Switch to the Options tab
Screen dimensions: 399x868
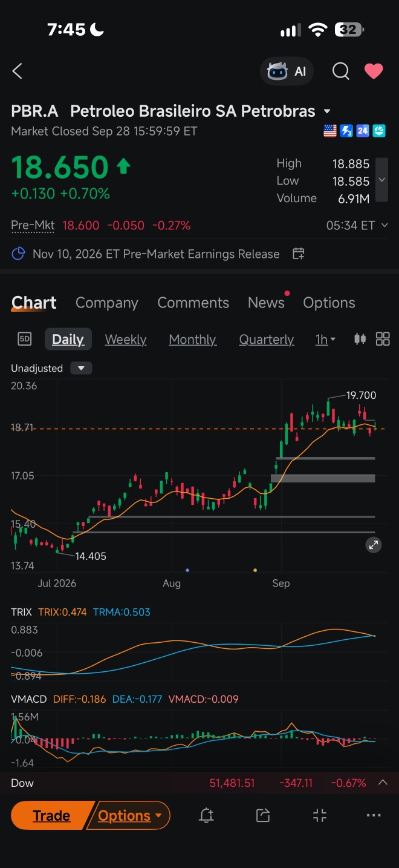pos(329,303)
